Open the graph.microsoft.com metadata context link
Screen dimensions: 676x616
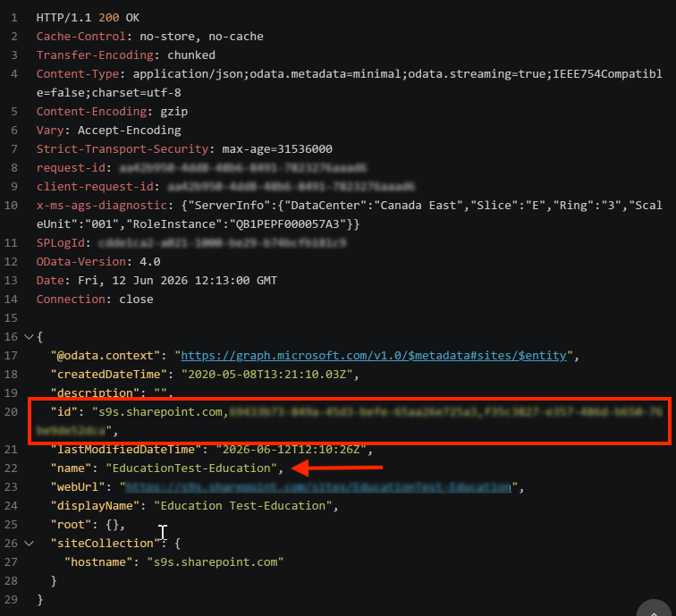pos(374,356)
